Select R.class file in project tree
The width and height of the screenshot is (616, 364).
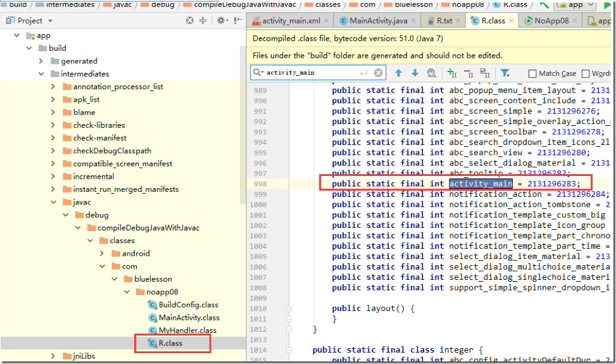(170, 343)
